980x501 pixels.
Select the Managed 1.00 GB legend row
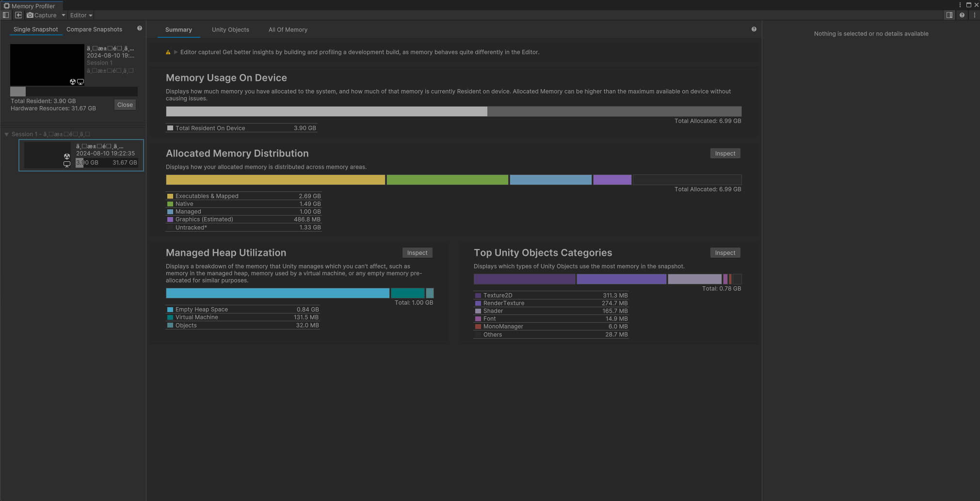pyautogui.click(x=243, y=212)
